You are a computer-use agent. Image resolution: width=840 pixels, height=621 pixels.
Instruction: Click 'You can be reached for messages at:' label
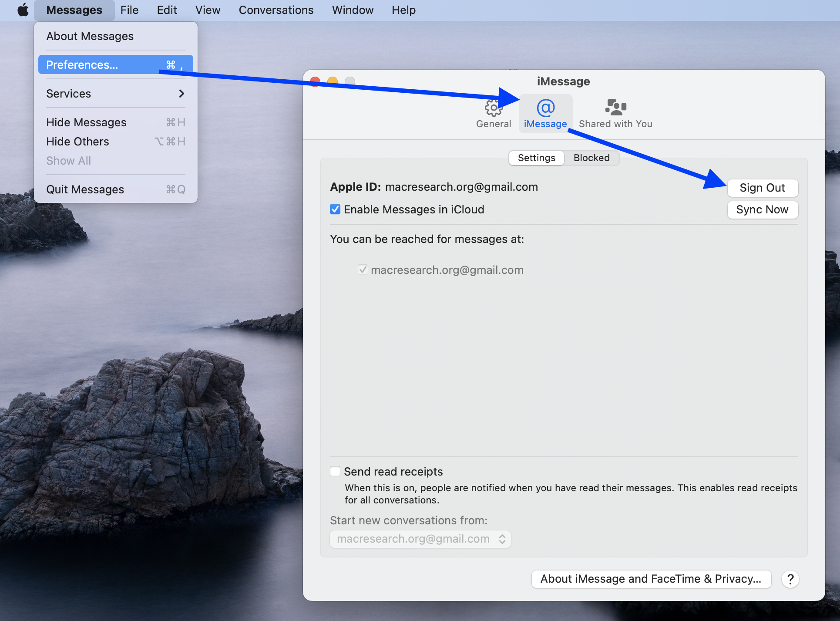tap(427, 239)
